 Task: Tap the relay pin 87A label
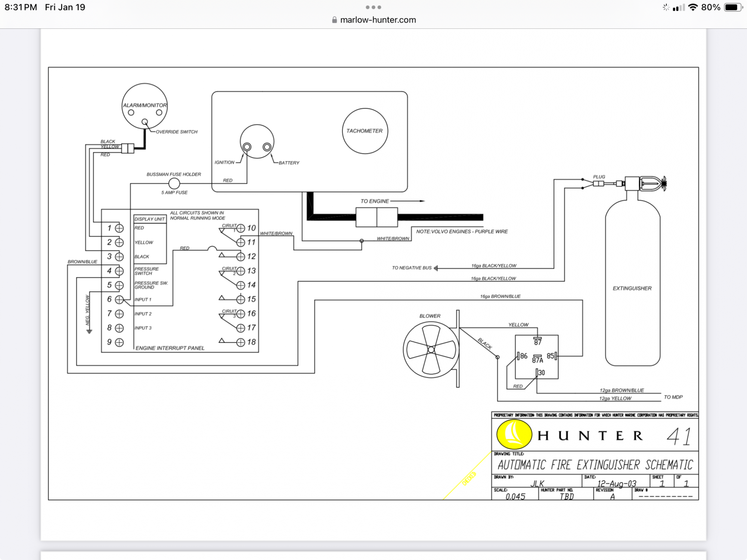click(x=537, y=360)
